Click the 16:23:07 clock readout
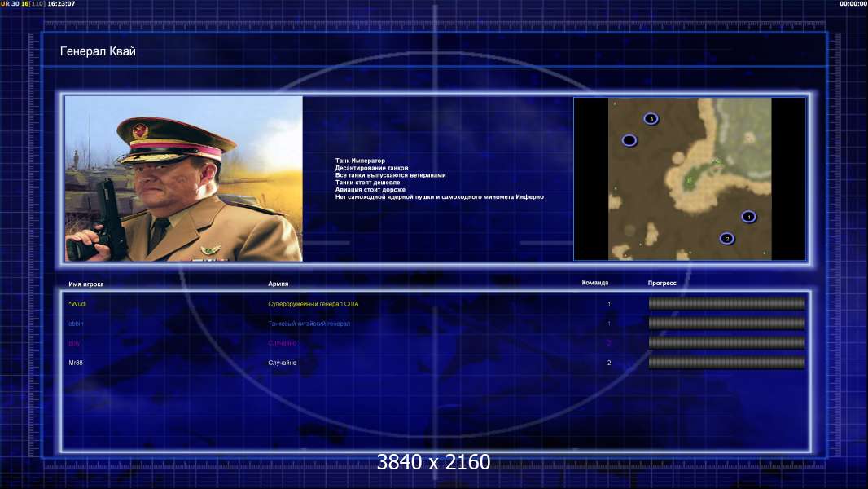This screenshot has width=868, height=489. click(61, 3)
